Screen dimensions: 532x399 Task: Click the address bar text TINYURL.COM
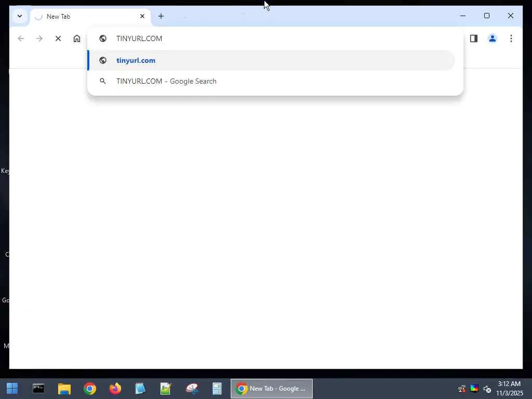pyautogui.click(x=139, y=38)
